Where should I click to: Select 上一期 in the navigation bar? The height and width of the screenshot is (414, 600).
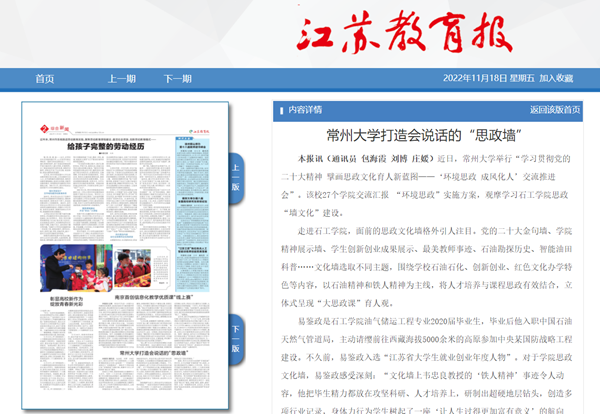click(x=122, y=78)
